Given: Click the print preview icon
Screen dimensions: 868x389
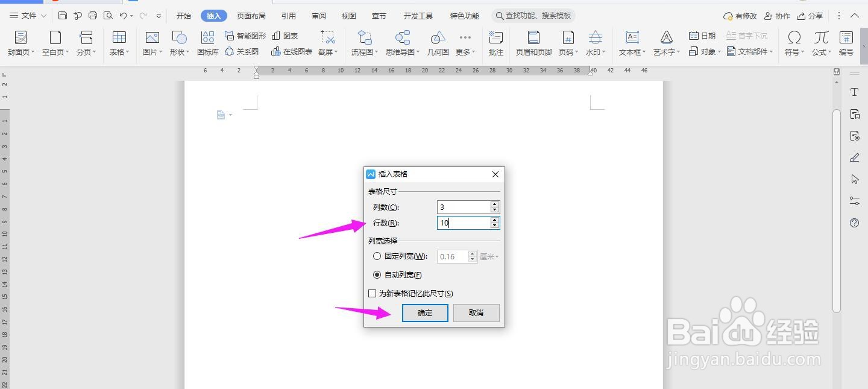Looking at the screenshot, I should point(108,16).
